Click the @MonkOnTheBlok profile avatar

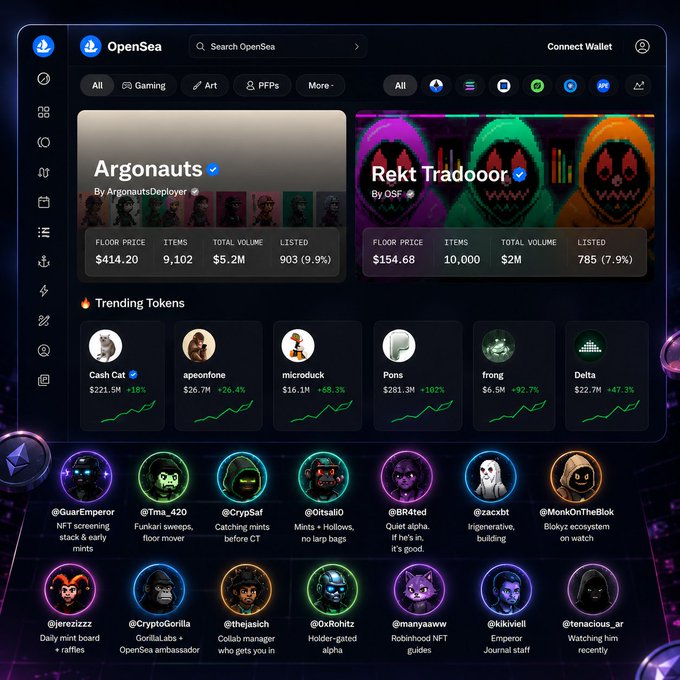click(576, 476)
